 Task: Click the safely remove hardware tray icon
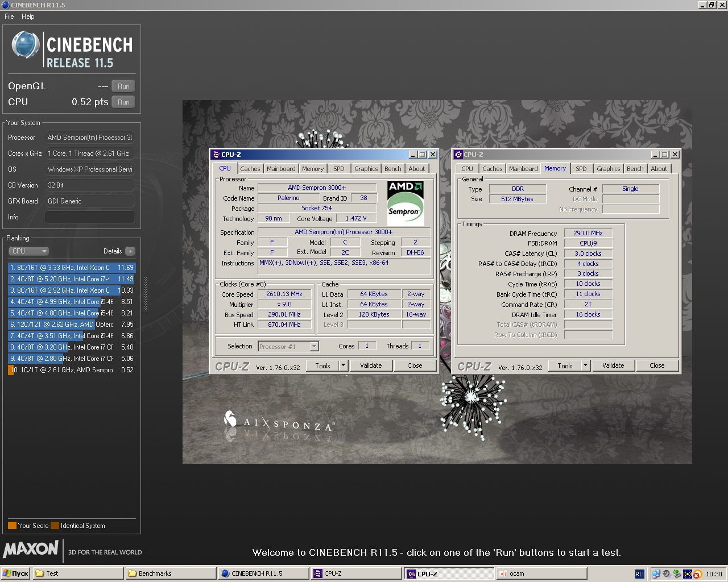[676, 574]
